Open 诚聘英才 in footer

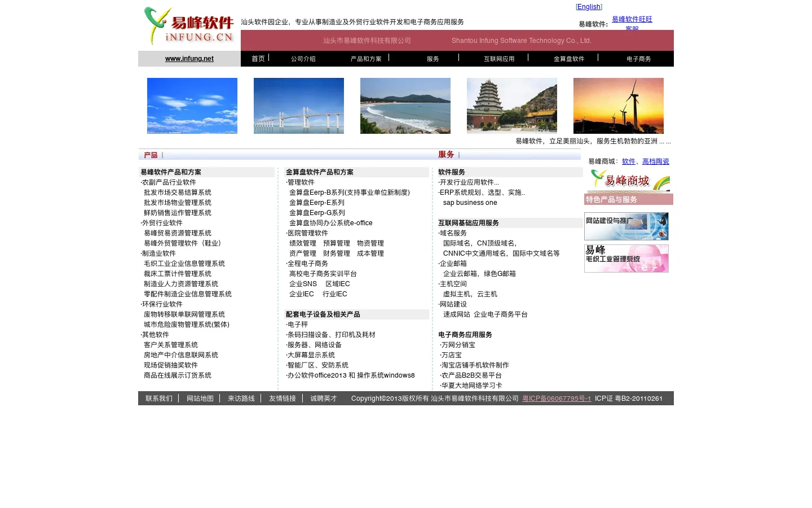click(x=324, y=398)
